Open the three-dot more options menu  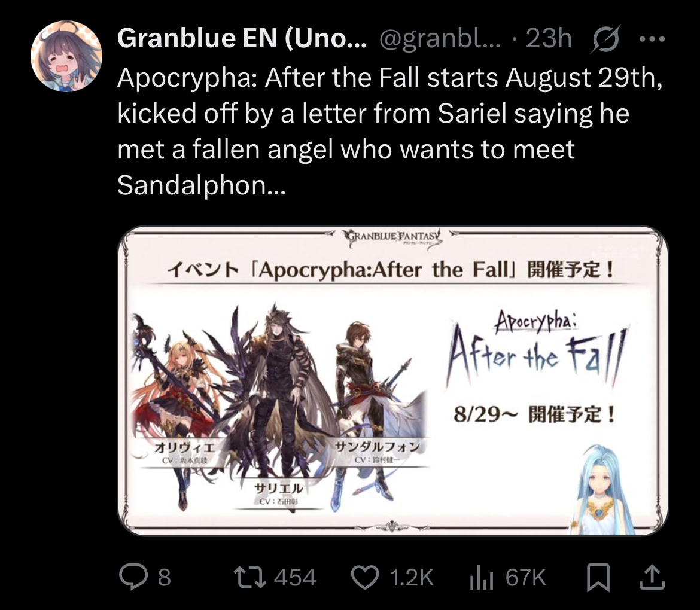click(x=652, y=39)
